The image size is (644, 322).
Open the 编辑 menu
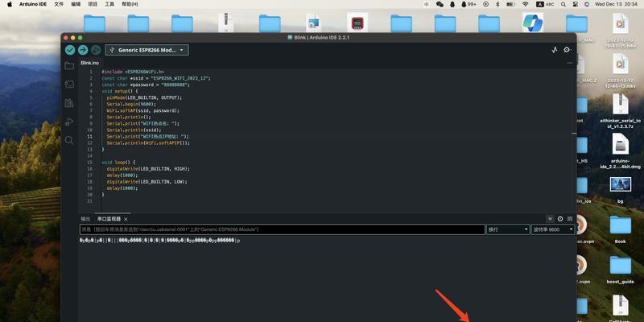click(x=76, y=4)
